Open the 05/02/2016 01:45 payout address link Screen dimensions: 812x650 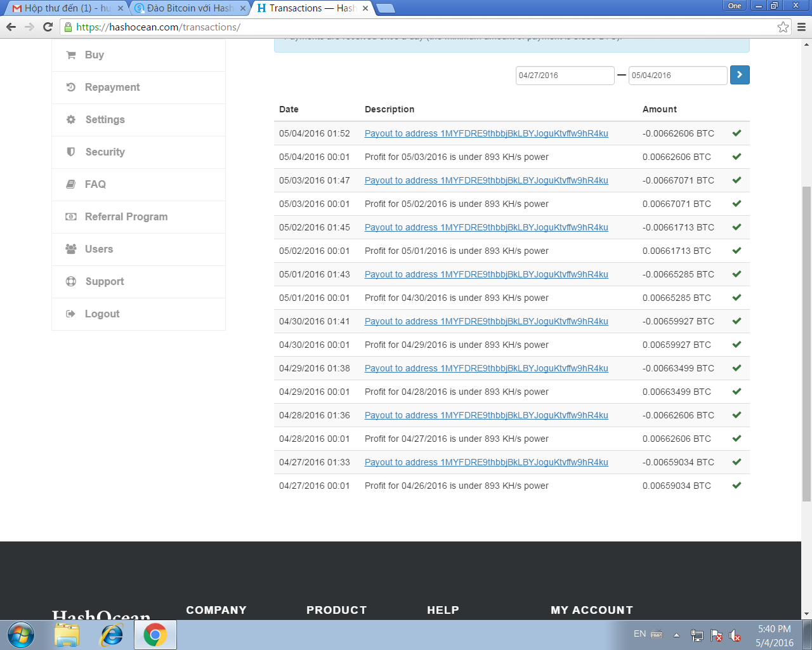pos(486,227)
